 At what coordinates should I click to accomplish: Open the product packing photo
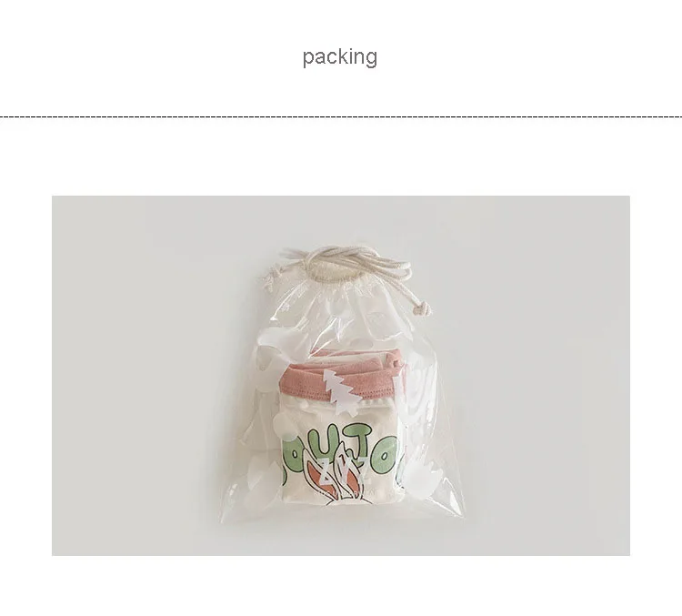point(341,375)
